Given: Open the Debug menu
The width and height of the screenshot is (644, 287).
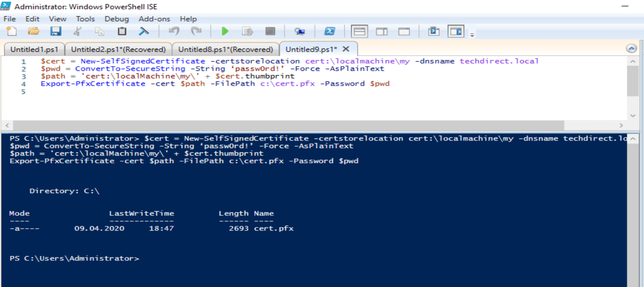Looking at the screenshot, I should 117,19.
